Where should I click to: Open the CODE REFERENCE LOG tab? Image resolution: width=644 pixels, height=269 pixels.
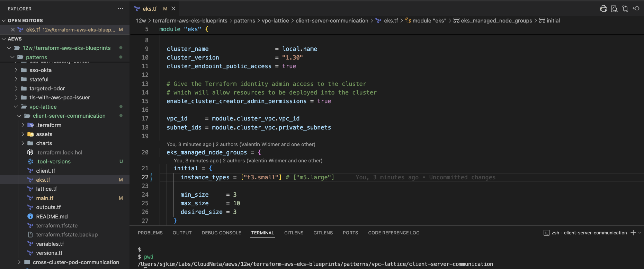click(x=394, y=233)
